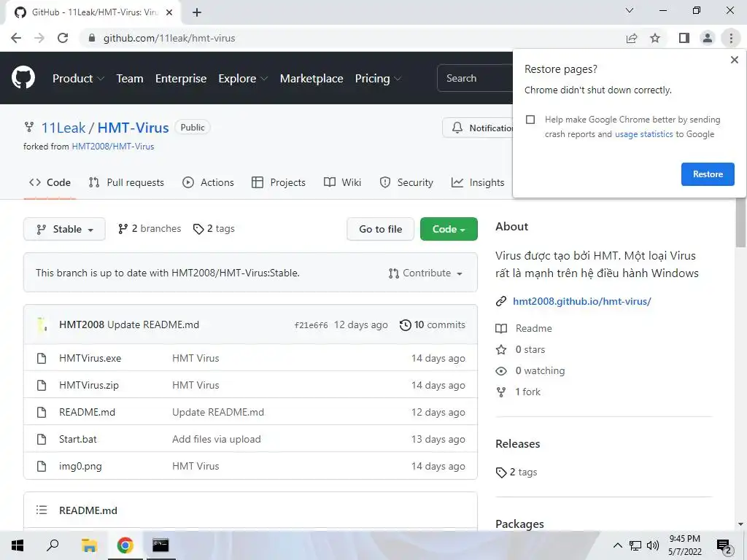Click the 2 branches link
747x560 pixels.
click(x=150, y=228)
